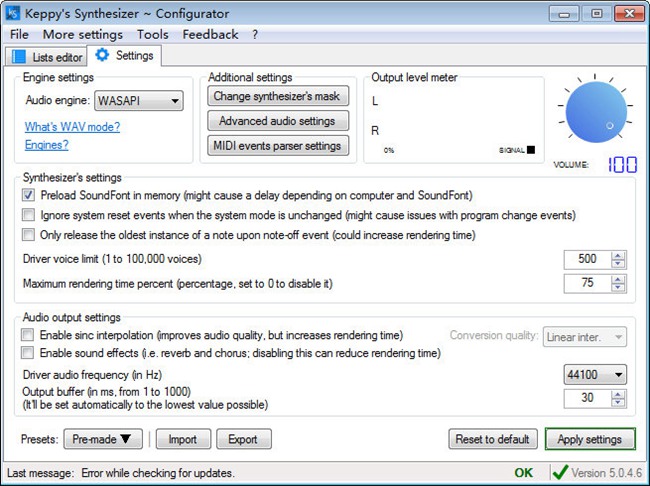This screenshot has width=650, height=486.
Task: Increase Driver voice limit with up arrow
Action: [618, 255]
